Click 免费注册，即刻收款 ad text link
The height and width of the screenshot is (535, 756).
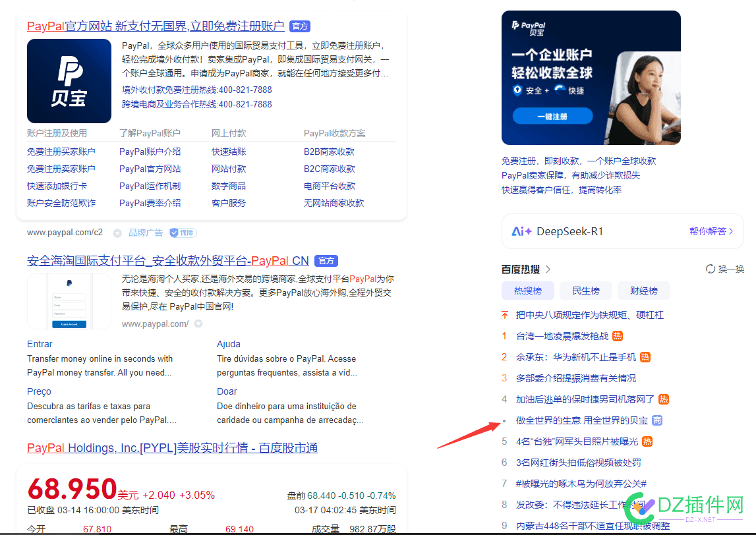tap(579, 161)
